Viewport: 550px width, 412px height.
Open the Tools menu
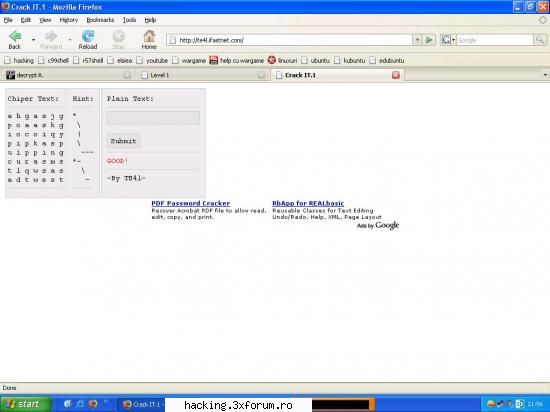click(129, 20)
